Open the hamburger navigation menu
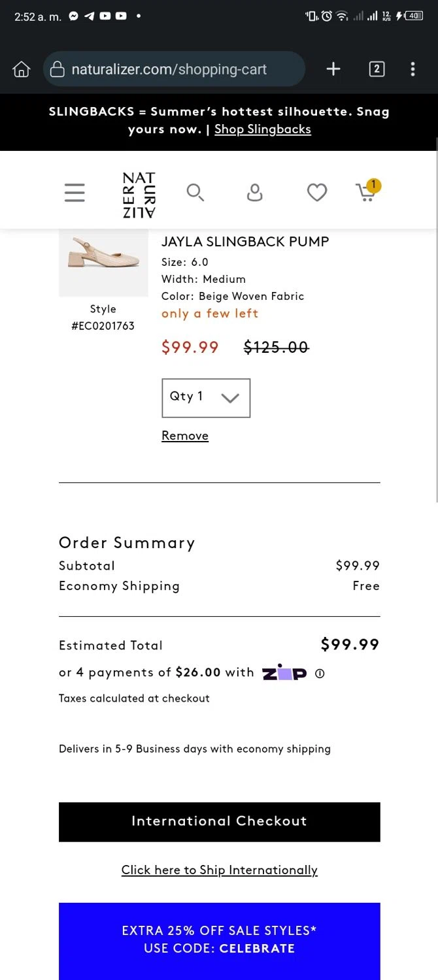This screenshot has height=980, width=438. (x=75, y=192)
